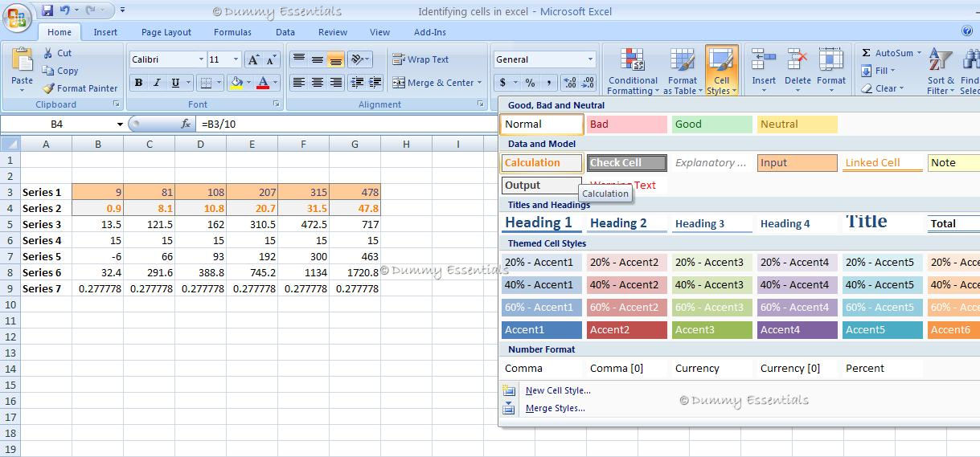980x457 pixels.
Task: Click the Paste clipboard icon
Action: [x=23, y=60]
